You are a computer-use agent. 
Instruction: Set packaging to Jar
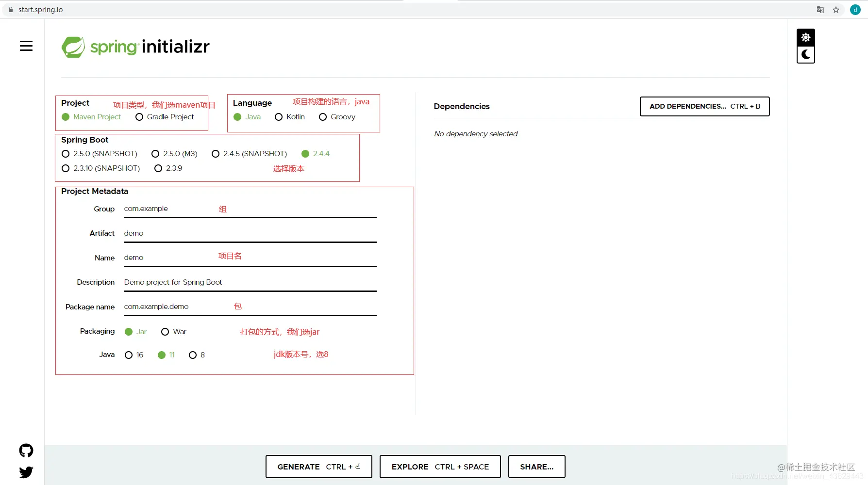[x=135, y=332]
